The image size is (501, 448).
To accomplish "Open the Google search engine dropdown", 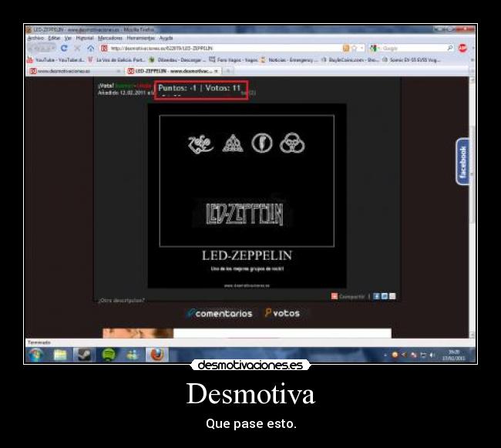I will pos(375,48).
